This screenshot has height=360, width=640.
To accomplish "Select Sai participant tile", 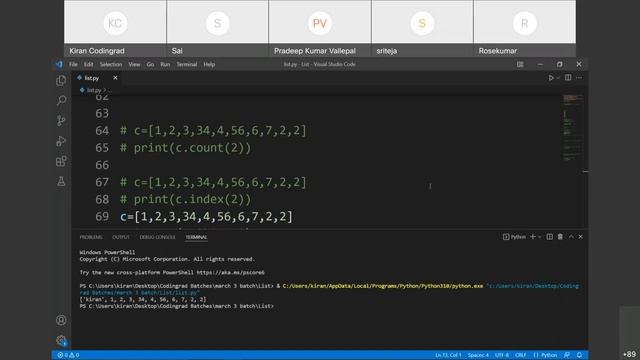I will [218, 28].
